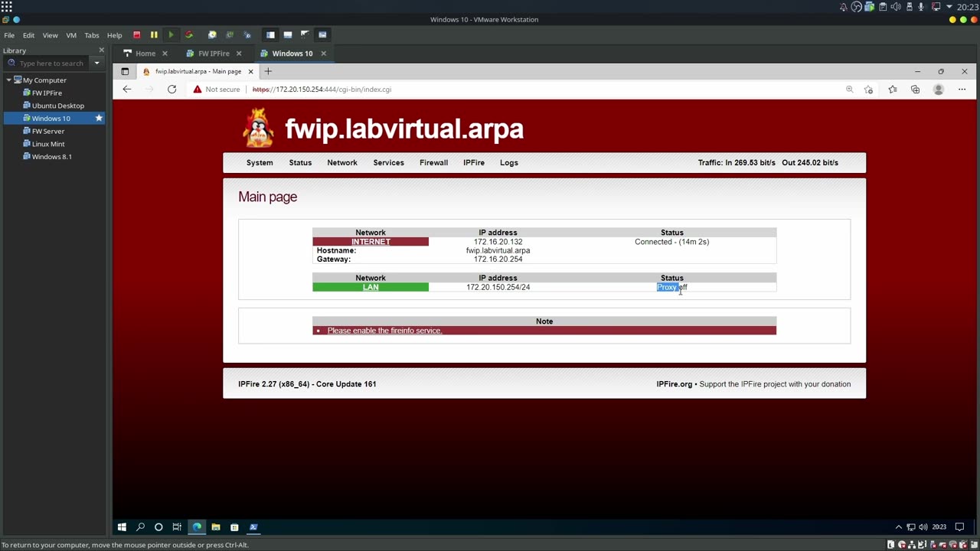Click the browser profile avatar
980x551 pixels.
939,90
